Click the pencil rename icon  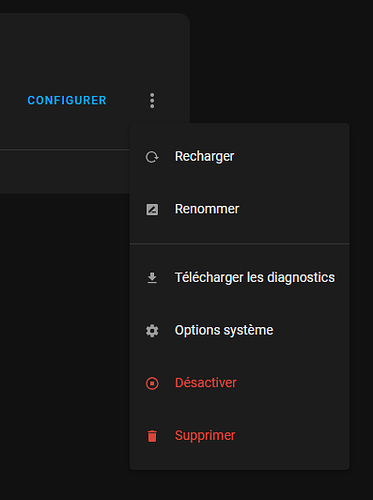(x=152, y=210)
